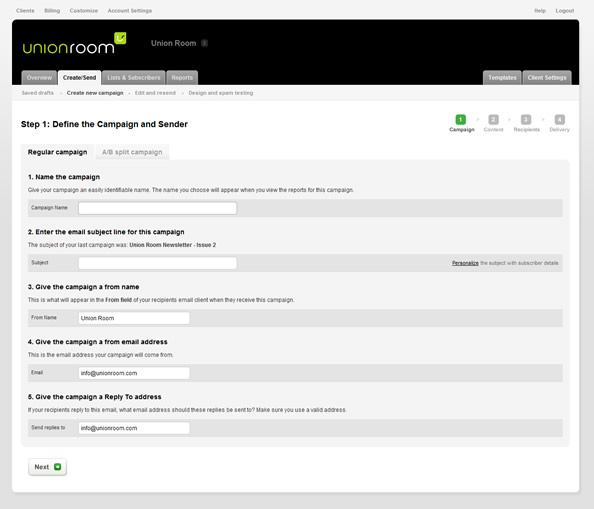Open the Billing menu
594x509 pixels.
(x=52, y=11)
